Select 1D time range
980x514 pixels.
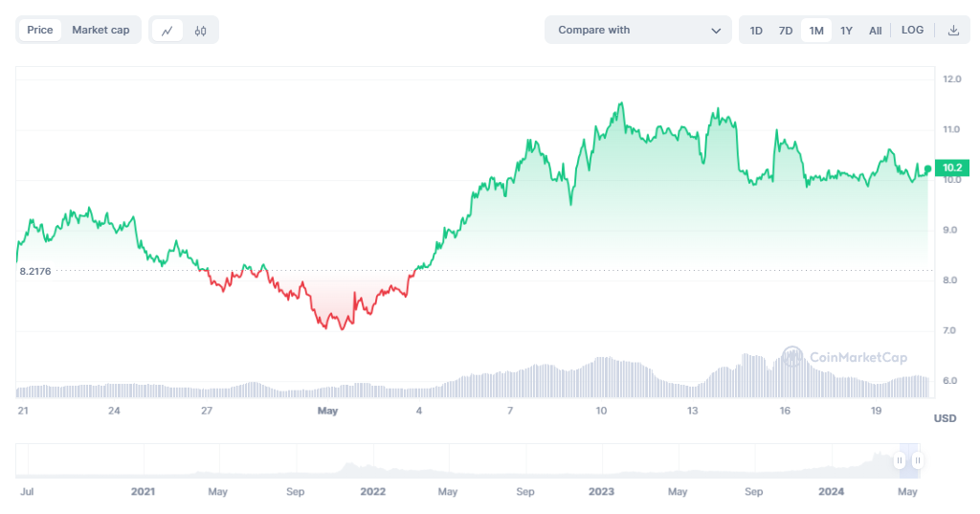(756, 31)
